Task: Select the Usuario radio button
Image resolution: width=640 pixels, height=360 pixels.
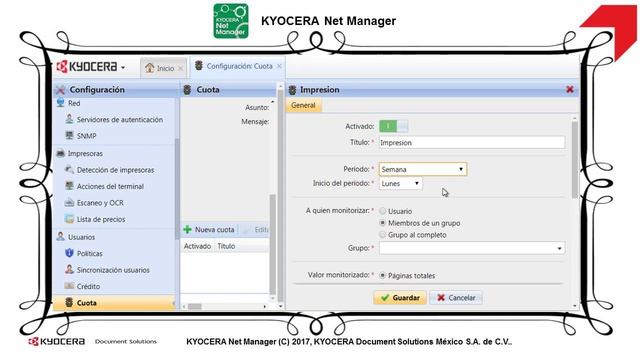Action: pyautogui.click(x=382, y=211)
